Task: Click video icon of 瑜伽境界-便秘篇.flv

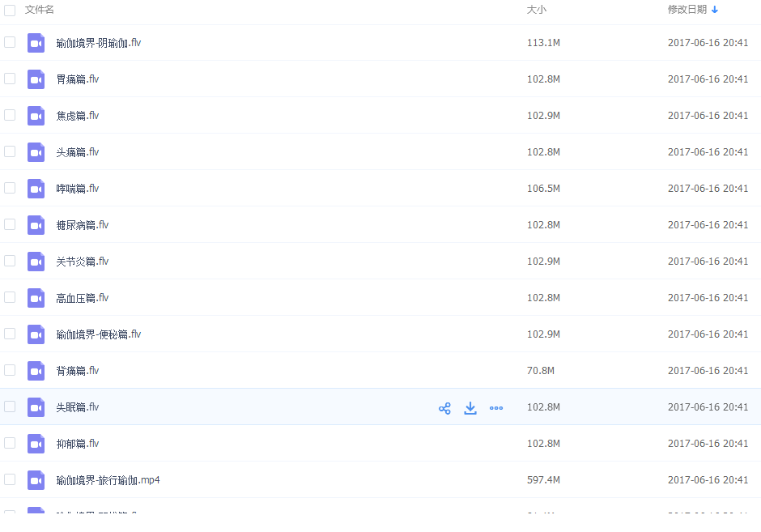Action: click(36, 334)
